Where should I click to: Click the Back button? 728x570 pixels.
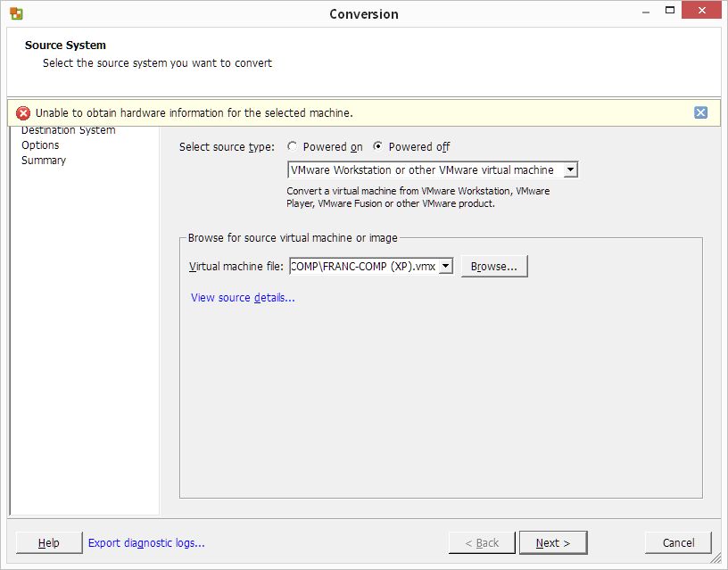tap(482, 542)
